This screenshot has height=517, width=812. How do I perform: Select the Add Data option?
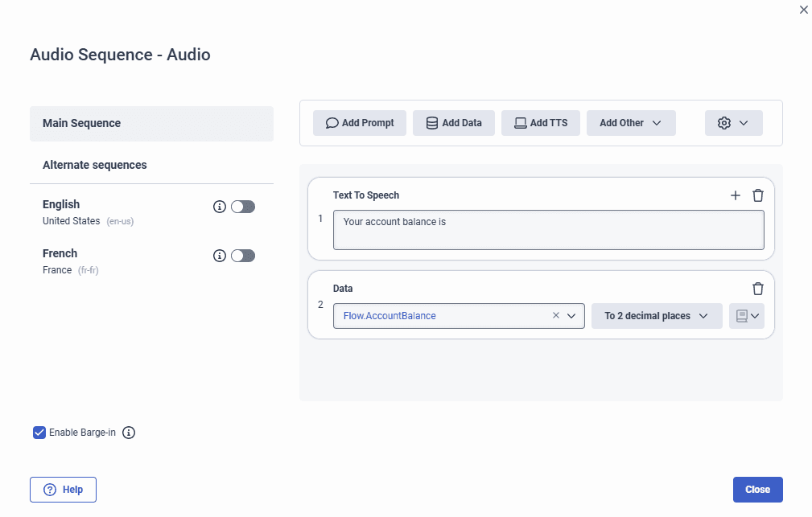[x=453, y=122]
